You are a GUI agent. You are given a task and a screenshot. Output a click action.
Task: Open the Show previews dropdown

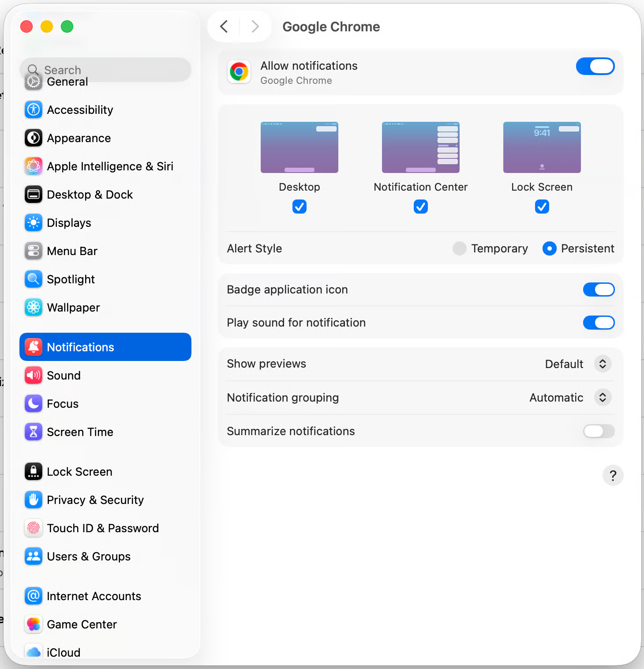click(602, 364)
